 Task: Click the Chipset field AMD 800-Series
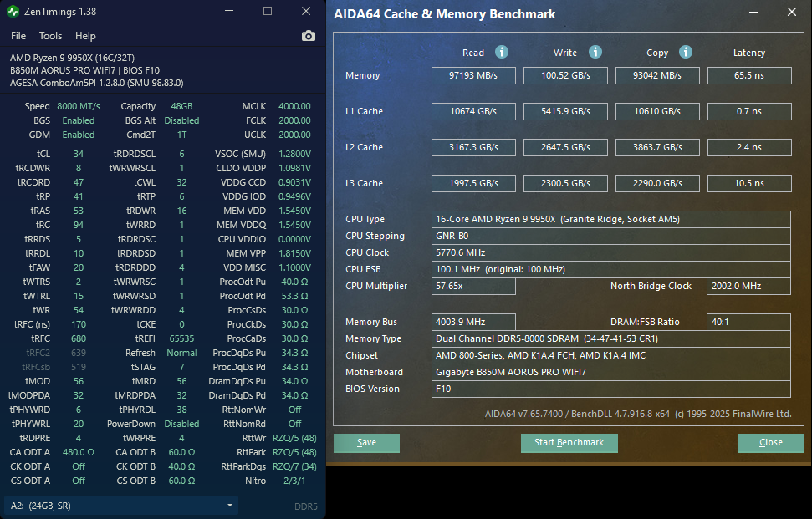pos(611,355)
